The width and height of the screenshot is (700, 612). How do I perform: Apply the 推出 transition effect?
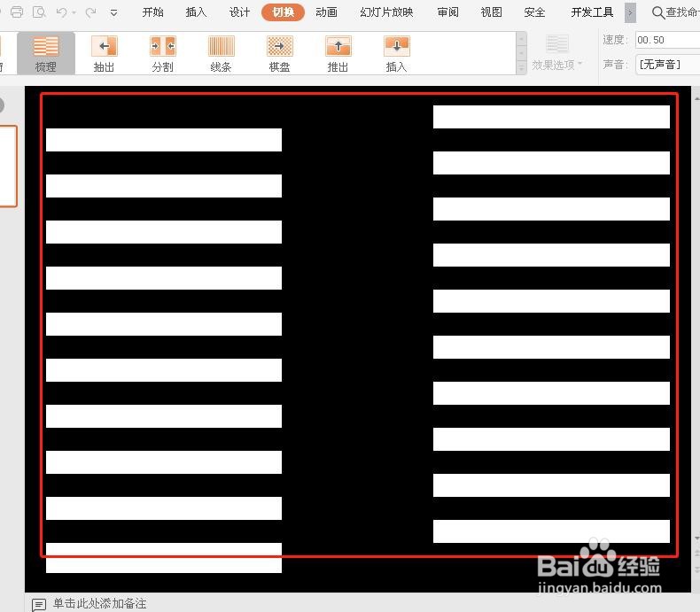338,53
